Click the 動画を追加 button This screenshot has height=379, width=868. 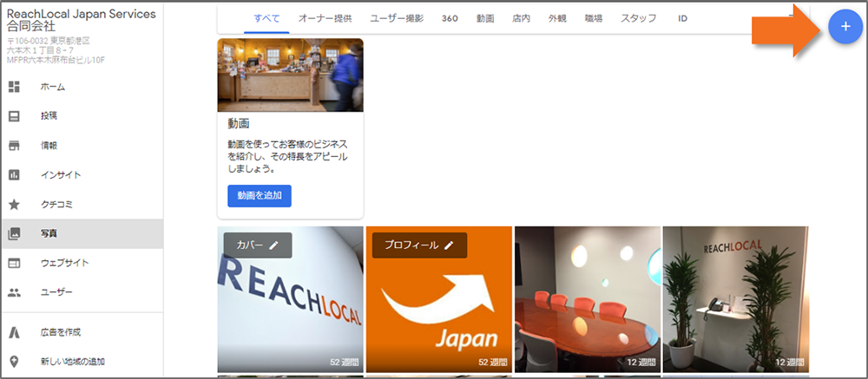coord(259,196)
